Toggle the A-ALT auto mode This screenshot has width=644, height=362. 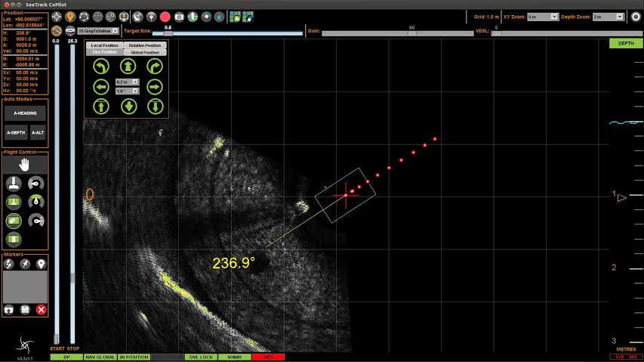click(x=38, y=133)
